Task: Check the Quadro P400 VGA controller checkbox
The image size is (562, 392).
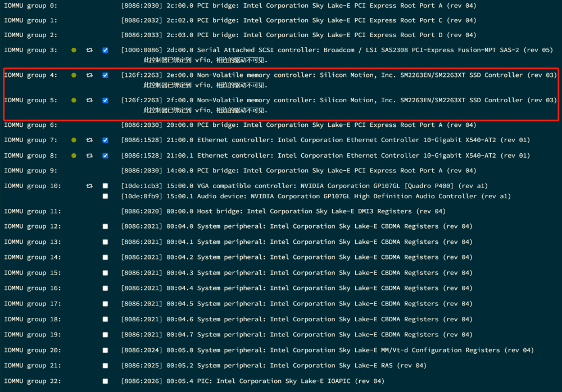Action: 106,186
